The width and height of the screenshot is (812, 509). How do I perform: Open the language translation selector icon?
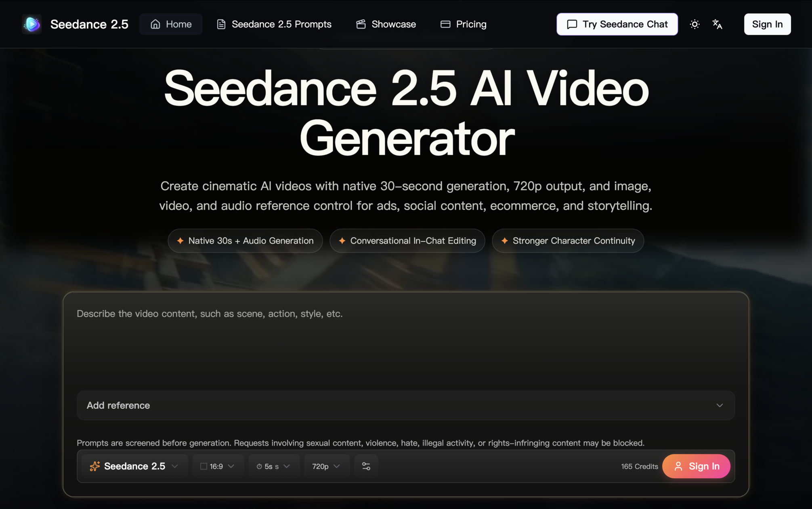(718, 24)
